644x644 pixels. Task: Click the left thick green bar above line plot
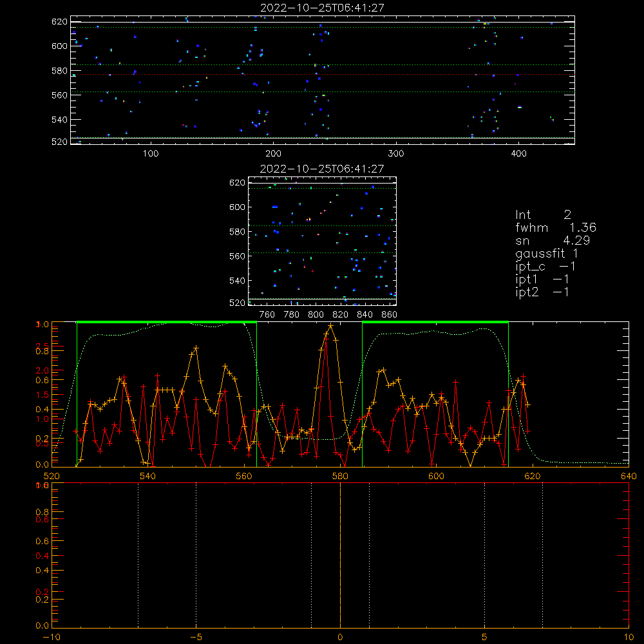167,323
